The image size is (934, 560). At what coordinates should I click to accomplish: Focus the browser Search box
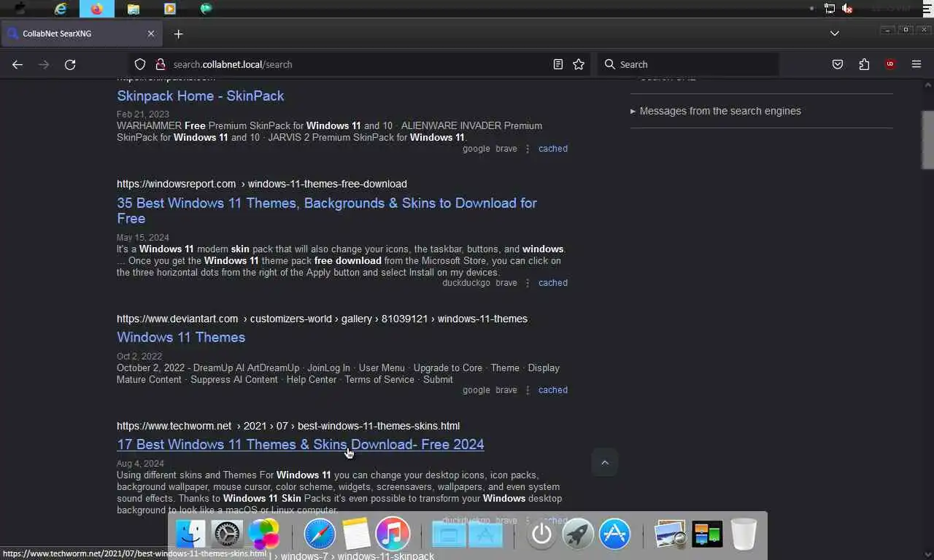(687, 64)
